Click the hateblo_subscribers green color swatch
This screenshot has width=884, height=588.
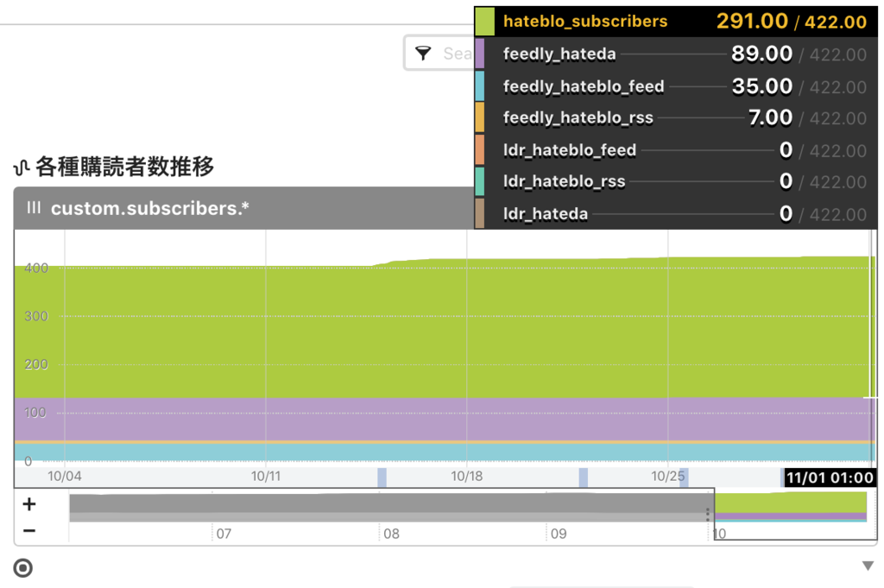pos(485,21)
